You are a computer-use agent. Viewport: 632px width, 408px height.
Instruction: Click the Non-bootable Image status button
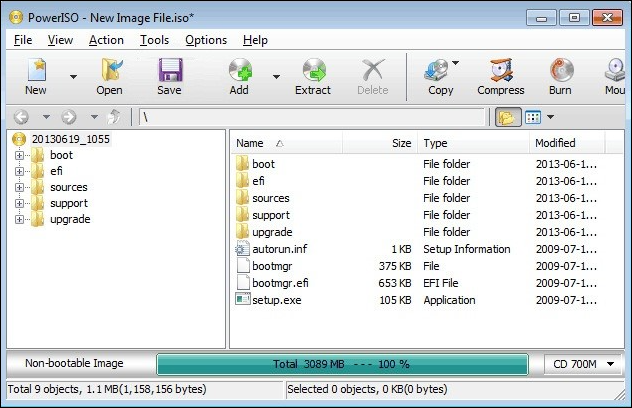point(76,364)
